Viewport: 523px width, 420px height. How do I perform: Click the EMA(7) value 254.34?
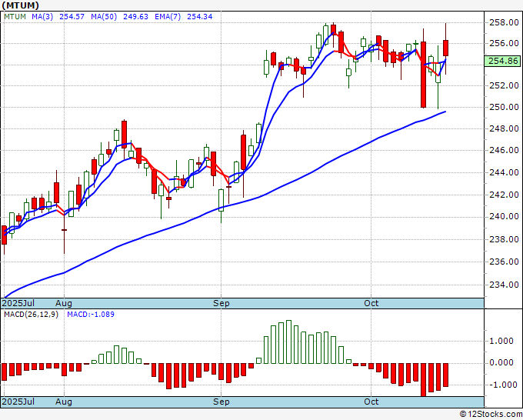199,17
